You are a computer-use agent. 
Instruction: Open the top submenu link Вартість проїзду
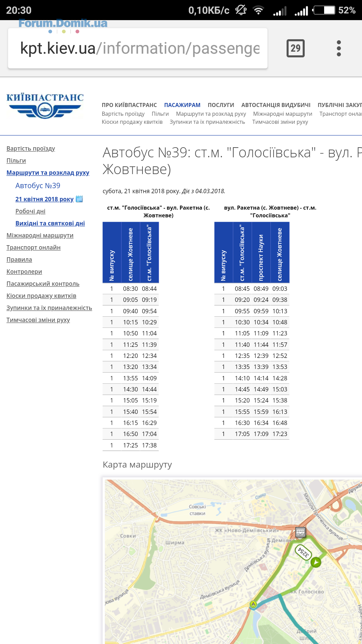(x=123, y=114)
